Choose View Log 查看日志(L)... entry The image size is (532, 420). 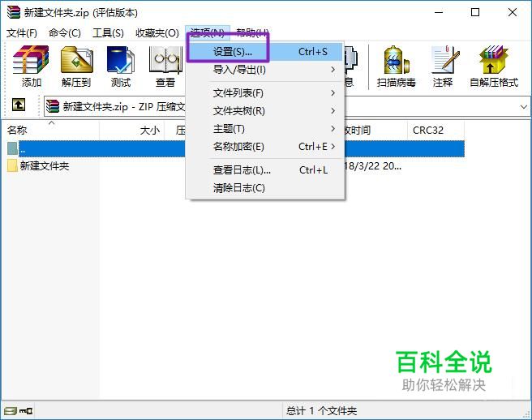tap(265, 170)
